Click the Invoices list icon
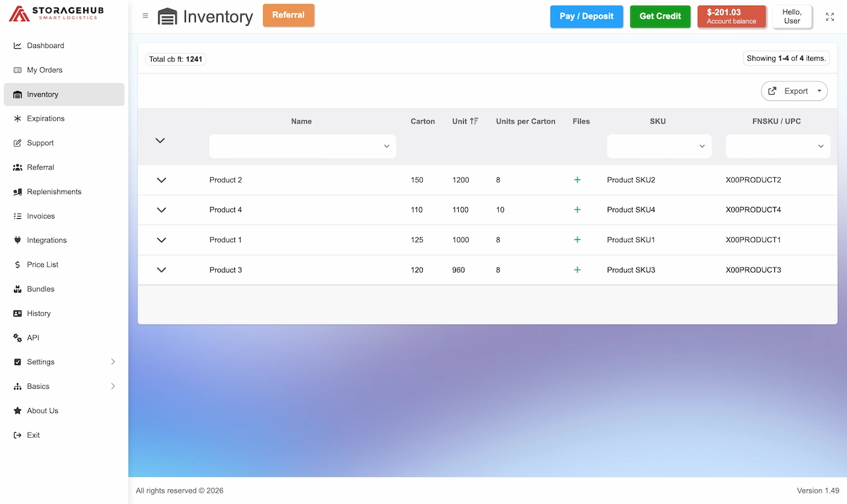Screen dimensions: 847x504 click(18, 216)
